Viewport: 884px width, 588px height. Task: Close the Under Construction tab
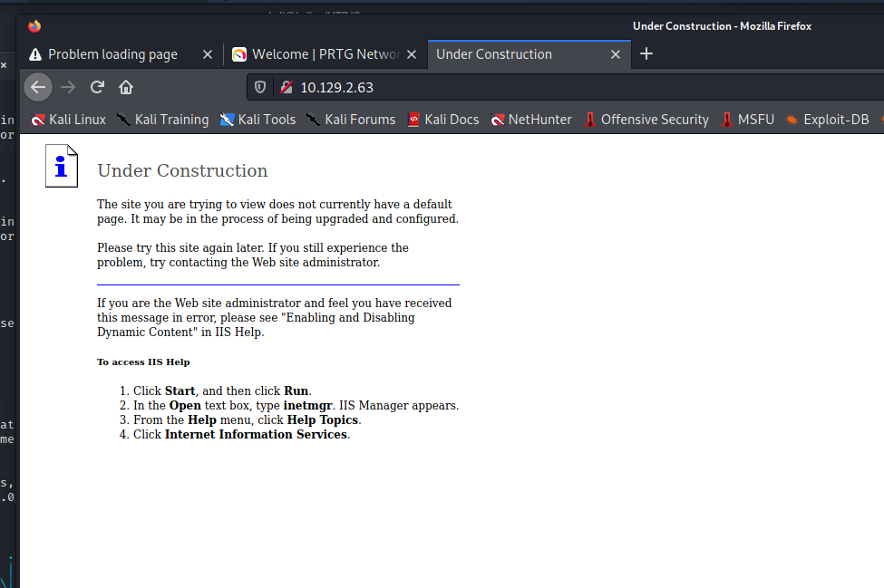[616, 54]
